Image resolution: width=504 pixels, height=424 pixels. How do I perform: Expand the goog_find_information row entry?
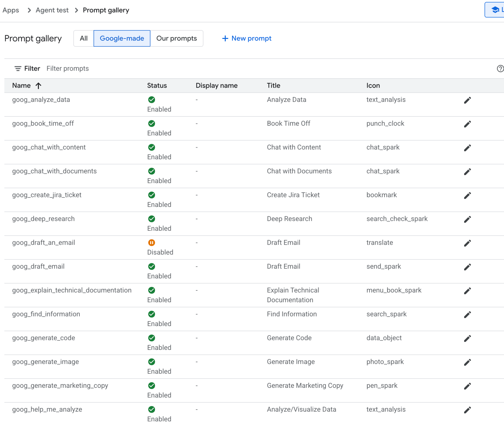coord(46,314)
